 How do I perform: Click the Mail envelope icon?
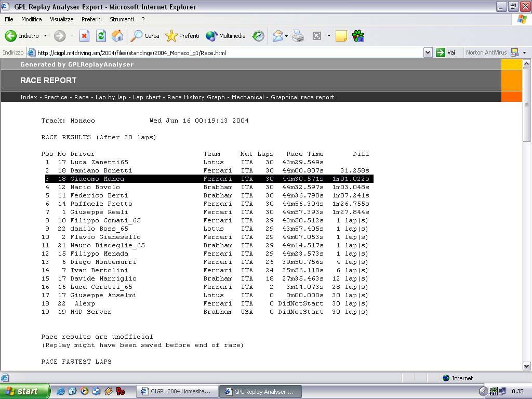pyautogui.click(x=277, y=36)
